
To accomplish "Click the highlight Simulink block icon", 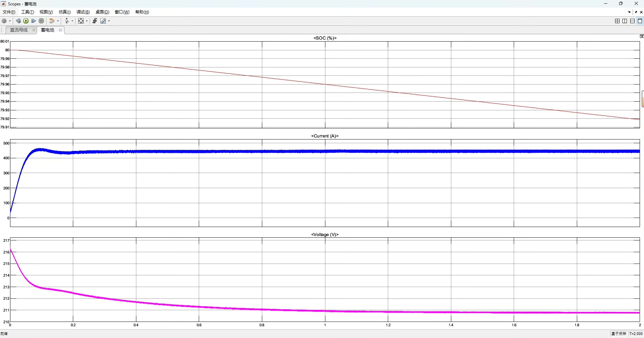I will pyautogui.click(x=52, y=21).
